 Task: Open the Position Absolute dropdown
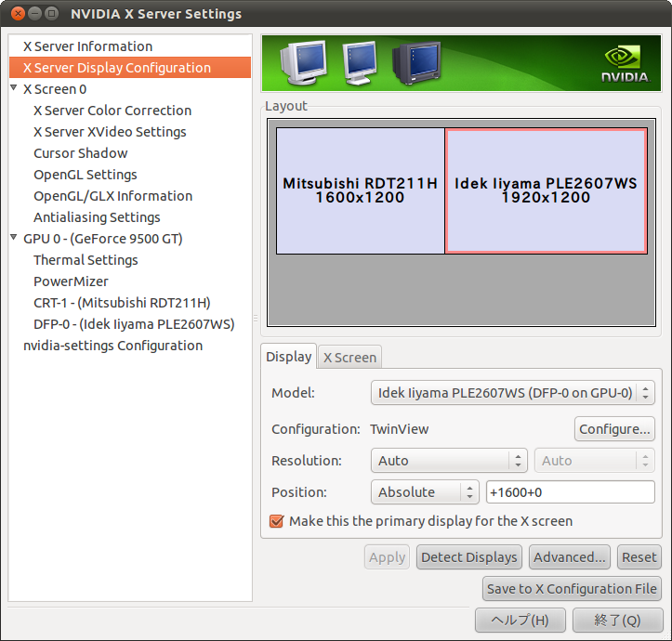point(424,492)
